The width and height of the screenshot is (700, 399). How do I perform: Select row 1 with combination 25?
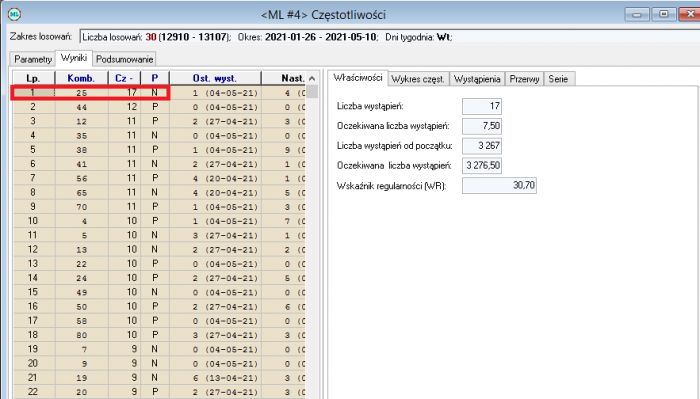click(x=159, y=93)
